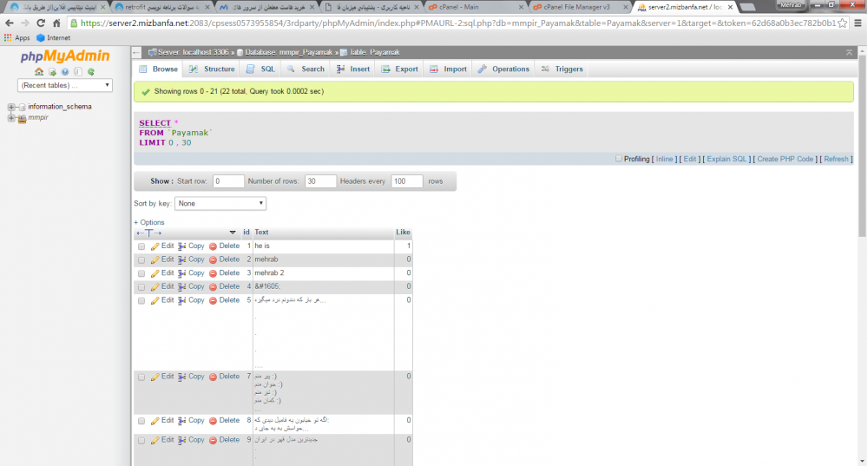
Task: Open the Recent tables dropdown
Action: (65, 85)
